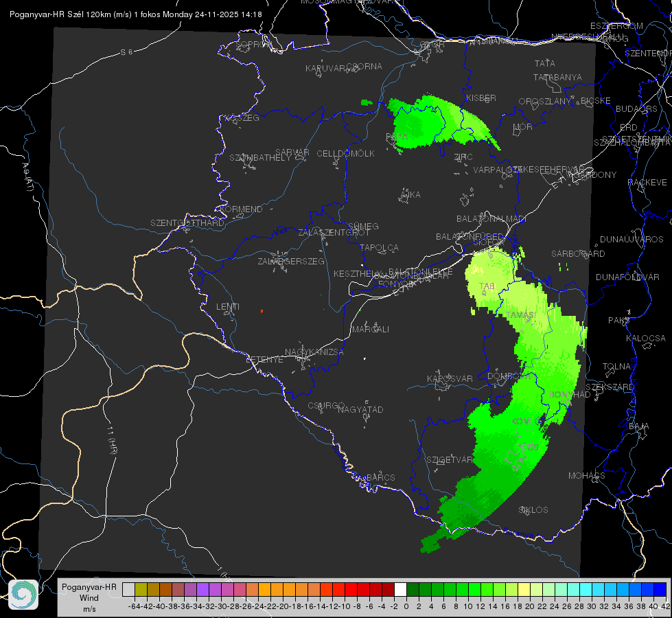This screenshot has width=672, height=618.
Task: Click the small green echo west of the KISBER echo
Action: 367,102
